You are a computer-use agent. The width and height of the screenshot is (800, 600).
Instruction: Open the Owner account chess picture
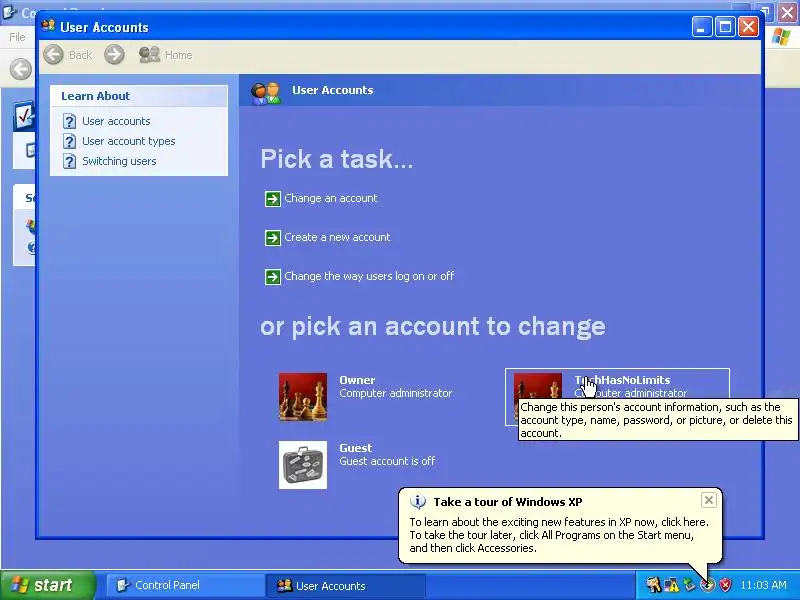[303, 397]
